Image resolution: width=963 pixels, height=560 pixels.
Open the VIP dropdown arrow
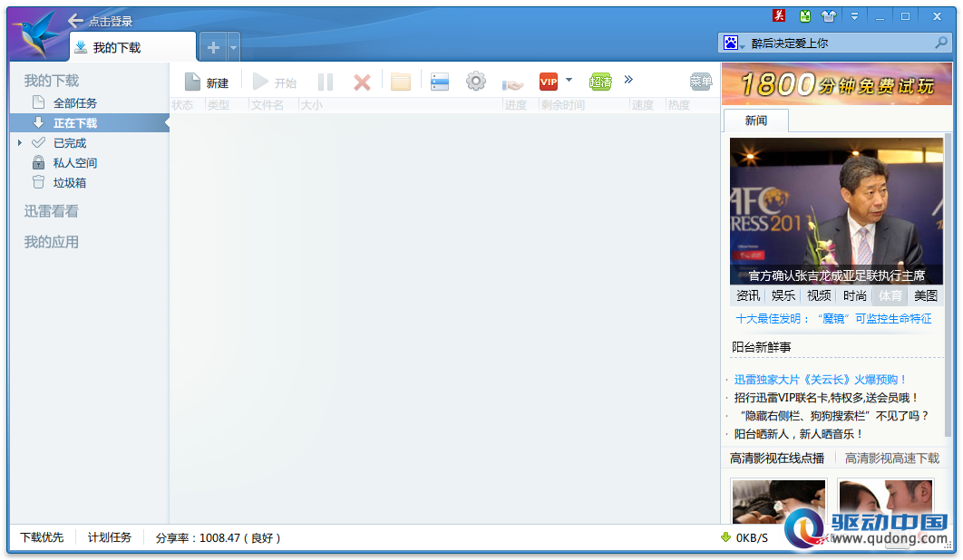pos(569,80)
